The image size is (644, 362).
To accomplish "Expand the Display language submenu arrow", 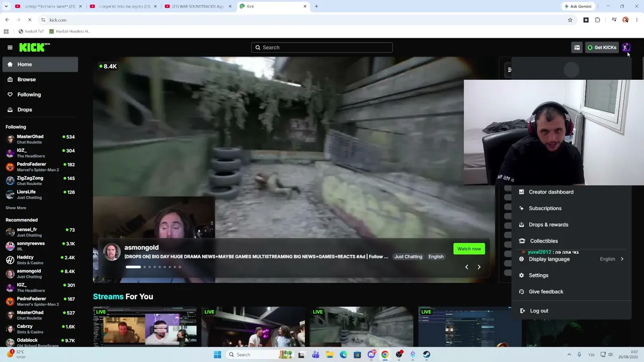I will point(622,259).
